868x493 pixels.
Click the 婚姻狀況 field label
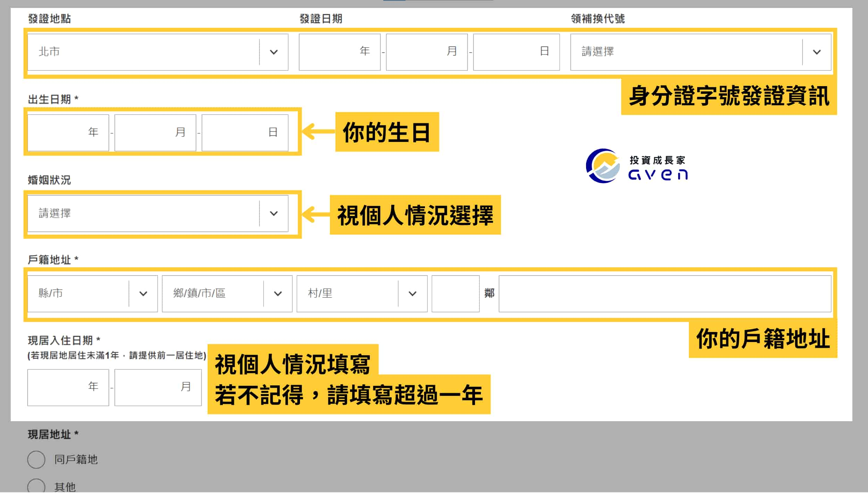click(x=49, y=180)
